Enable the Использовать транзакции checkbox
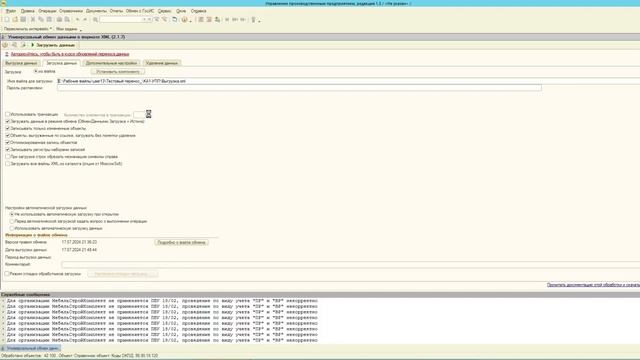 7,114
